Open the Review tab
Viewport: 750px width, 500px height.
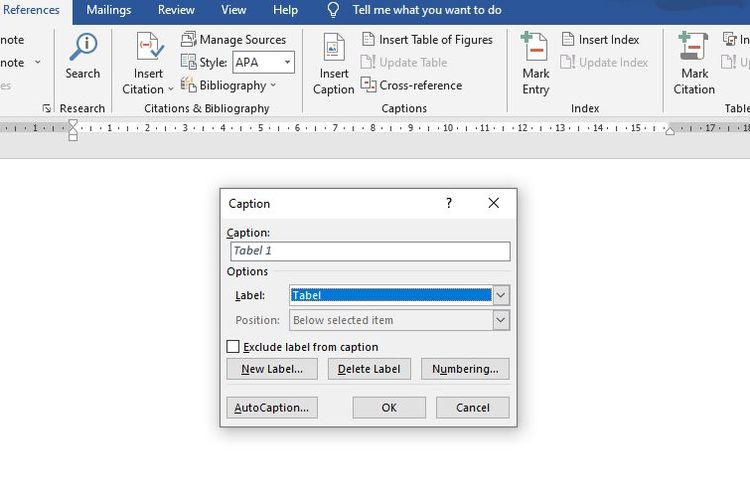pyautogui.click(x=176, y=10)
